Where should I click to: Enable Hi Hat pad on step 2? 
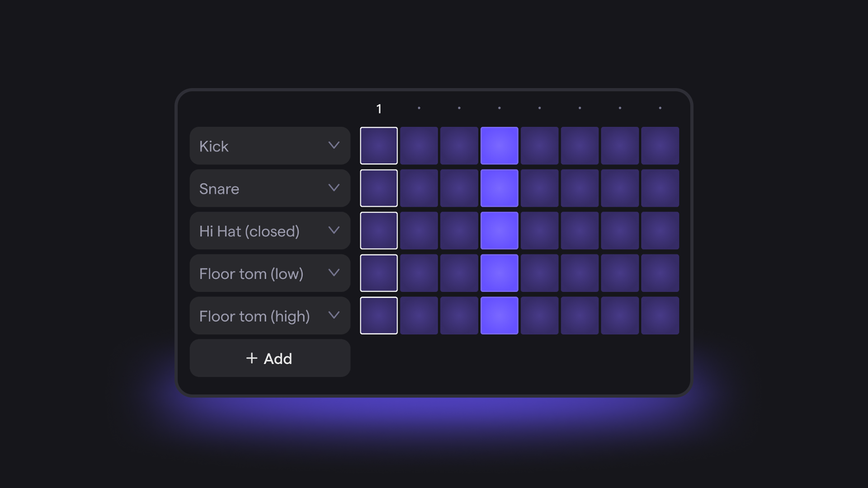coord(419,231)
